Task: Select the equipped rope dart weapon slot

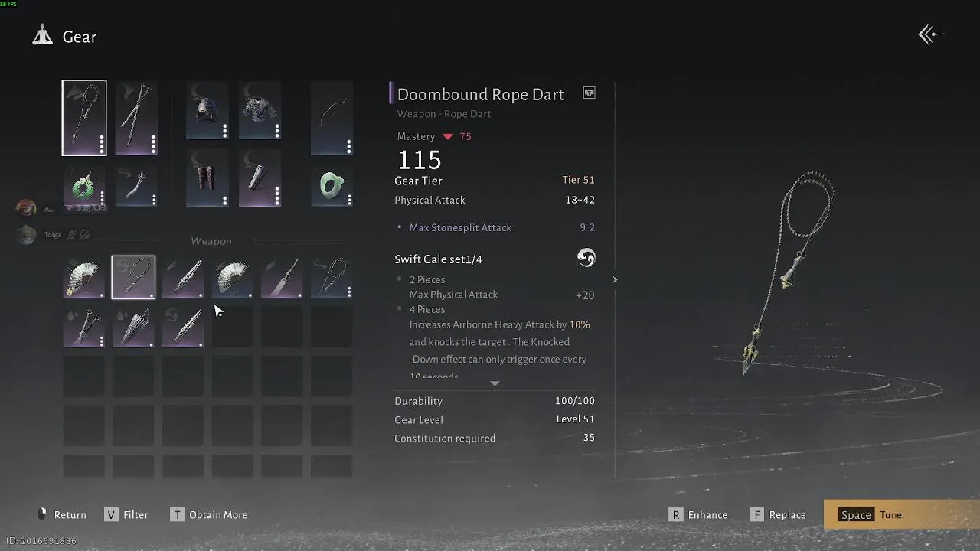Action: (x=84, y=118)
